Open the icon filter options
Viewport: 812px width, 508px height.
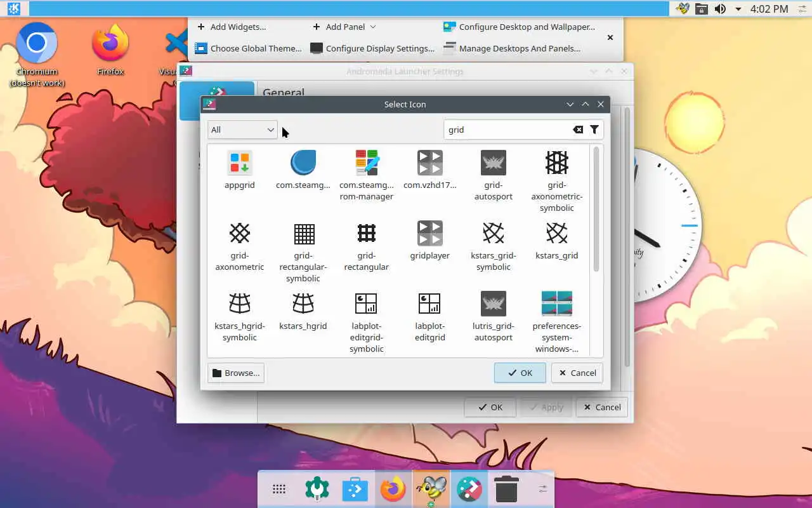point(594,130)
